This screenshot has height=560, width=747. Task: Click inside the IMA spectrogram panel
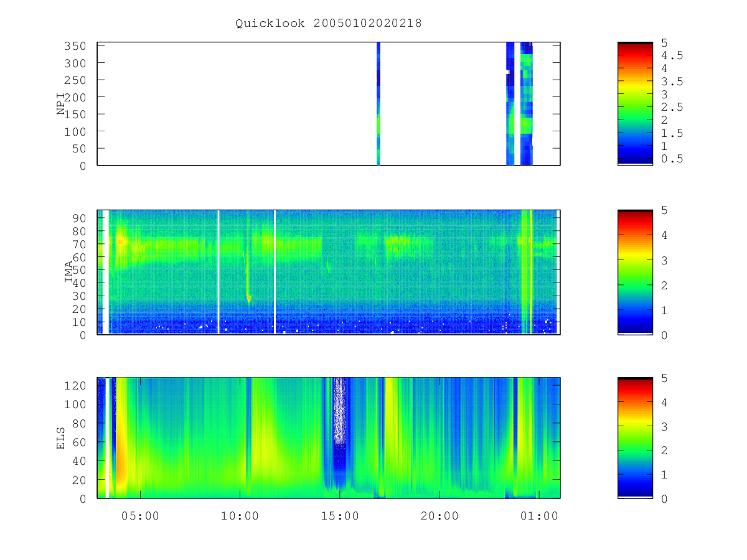click(x=329, y=273)
